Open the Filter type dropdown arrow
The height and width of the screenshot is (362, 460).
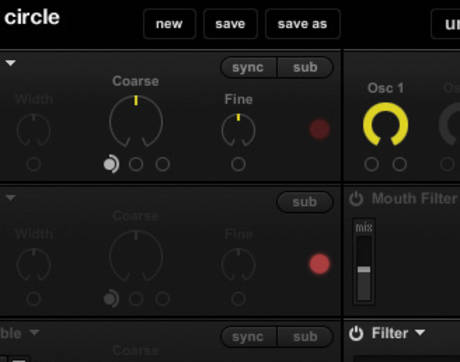tap(420, 332)
